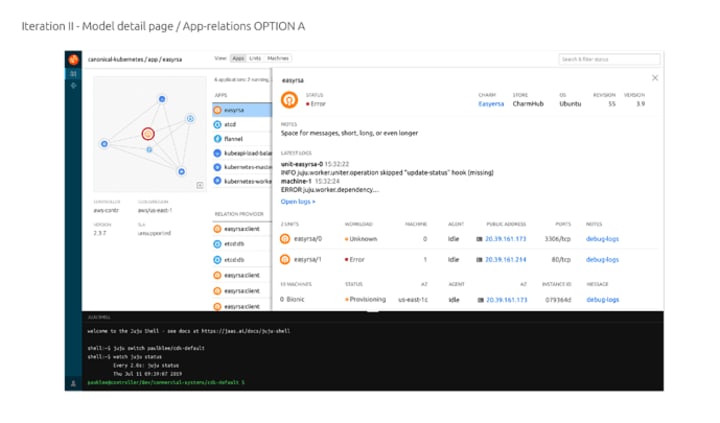This screenshot has height=423, width=720.
Task: Click the Ubuntu OS value
Action: tap(570, 104)
